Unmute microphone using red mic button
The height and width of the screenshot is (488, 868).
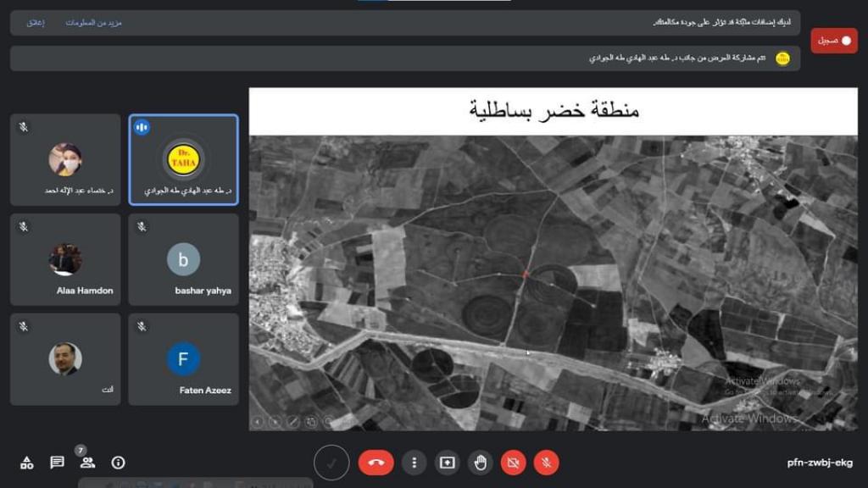point(547,463)
